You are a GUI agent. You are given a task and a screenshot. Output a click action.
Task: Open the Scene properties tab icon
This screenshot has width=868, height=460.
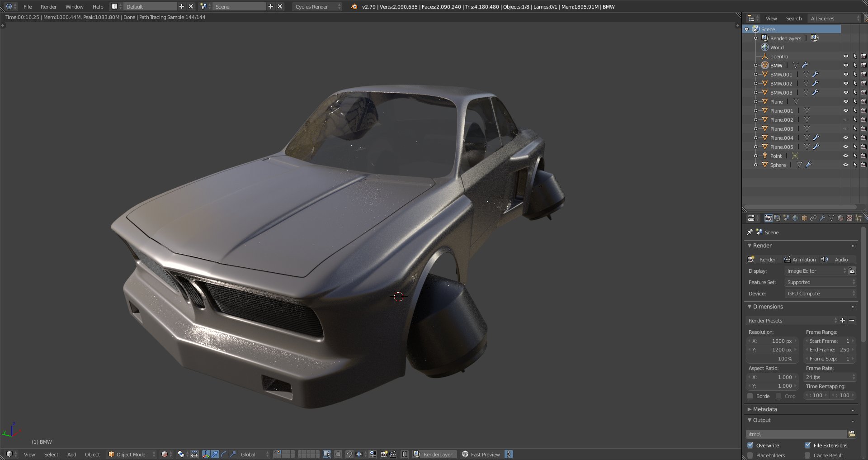click(x=786, y=218)
